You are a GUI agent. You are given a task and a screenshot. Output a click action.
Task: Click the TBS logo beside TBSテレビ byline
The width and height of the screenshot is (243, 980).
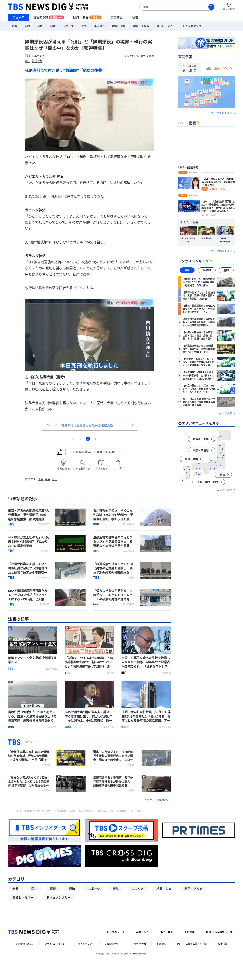28,56
